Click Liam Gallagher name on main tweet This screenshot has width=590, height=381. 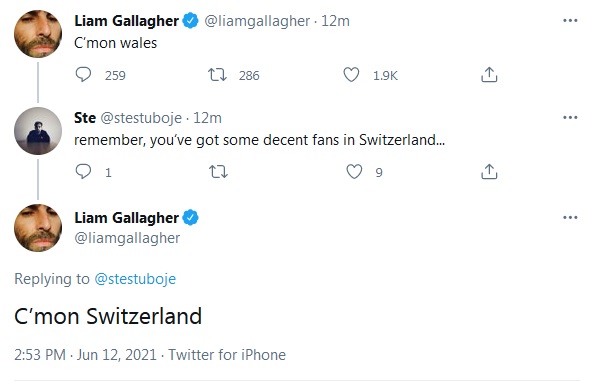pos(126,218)
